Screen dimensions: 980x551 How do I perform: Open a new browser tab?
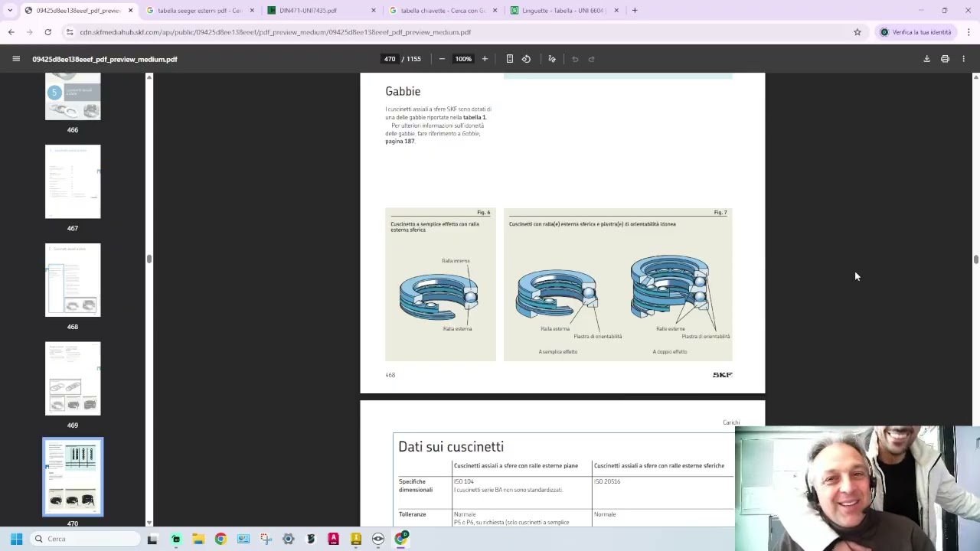tap(635, 11)
